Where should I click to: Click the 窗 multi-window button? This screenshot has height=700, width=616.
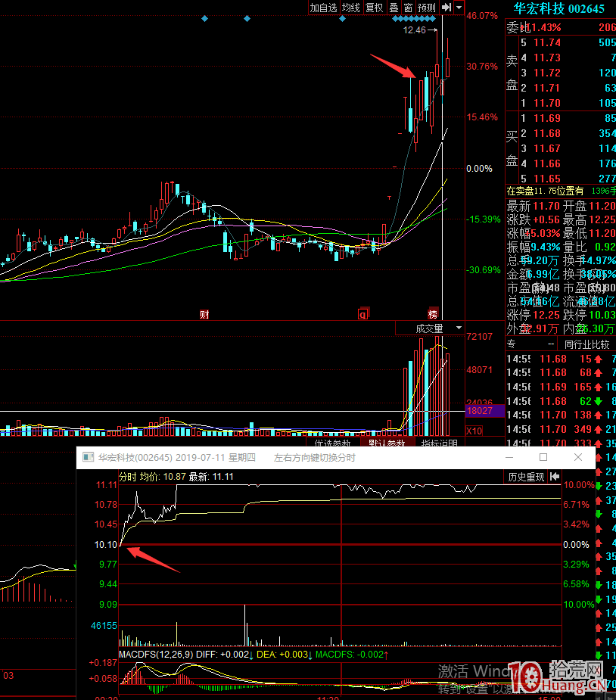(408, 8)
